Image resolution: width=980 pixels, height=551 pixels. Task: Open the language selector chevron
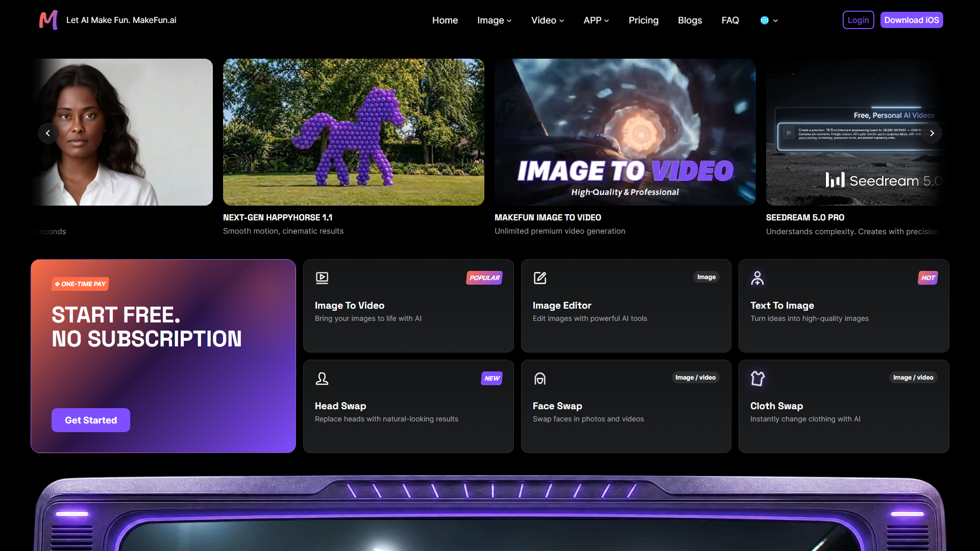pyautogui.click(x=775, y=20)
